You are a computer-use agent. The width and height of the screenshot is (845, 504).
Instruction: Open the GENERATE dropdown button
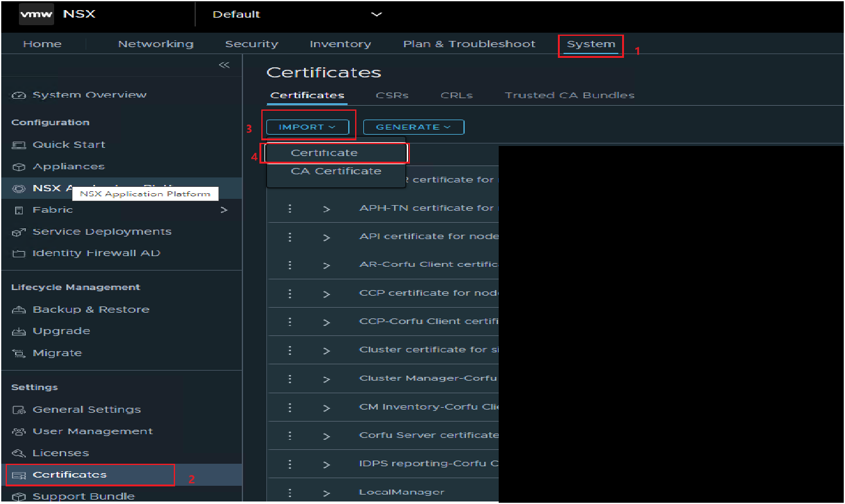(x=414, y=127)
